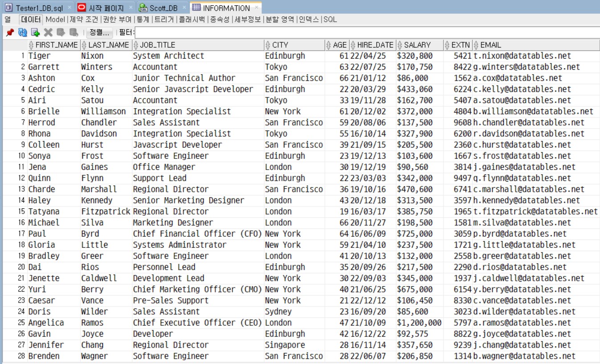Image resolution: width=600 pixels, height=364 pixels.
Task: Sort by the FIRST_NAME column header
Action: 53,45
